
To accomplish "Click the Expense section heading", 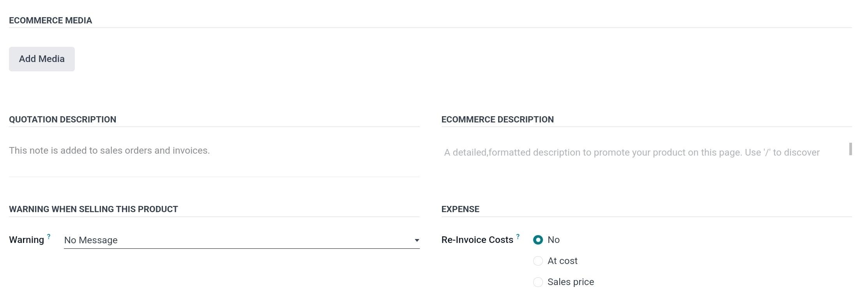I will click(460, 209).
